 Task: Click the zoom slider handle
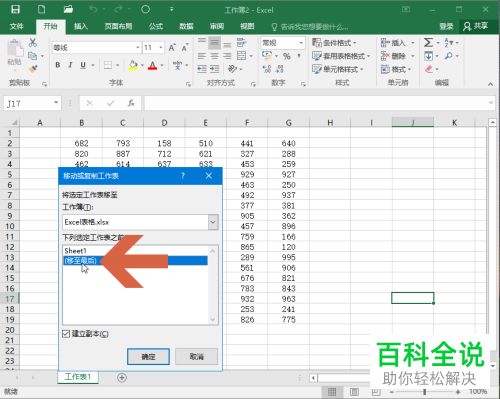tap(424, 392)
